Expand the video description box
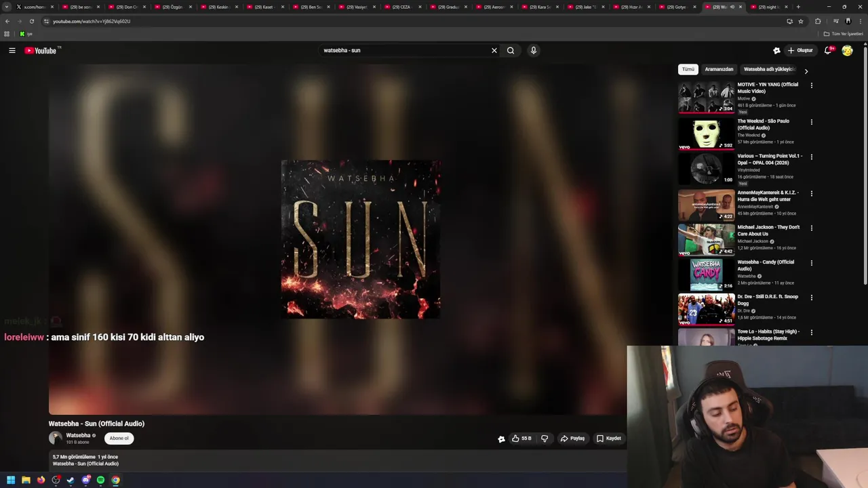 338,460
